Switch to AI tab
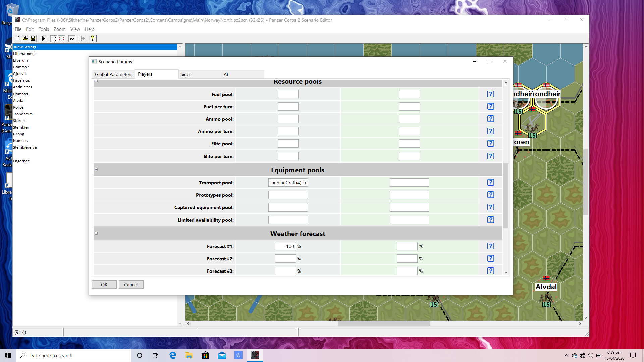Viewport: 644px width, 362px height. tap(242, 74)
